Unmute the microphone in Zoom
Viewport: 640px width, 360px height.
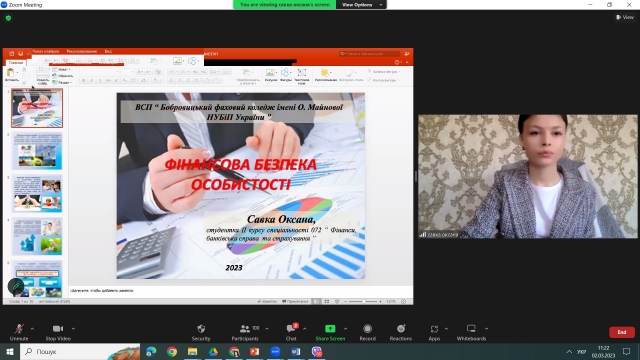(19, 332)
